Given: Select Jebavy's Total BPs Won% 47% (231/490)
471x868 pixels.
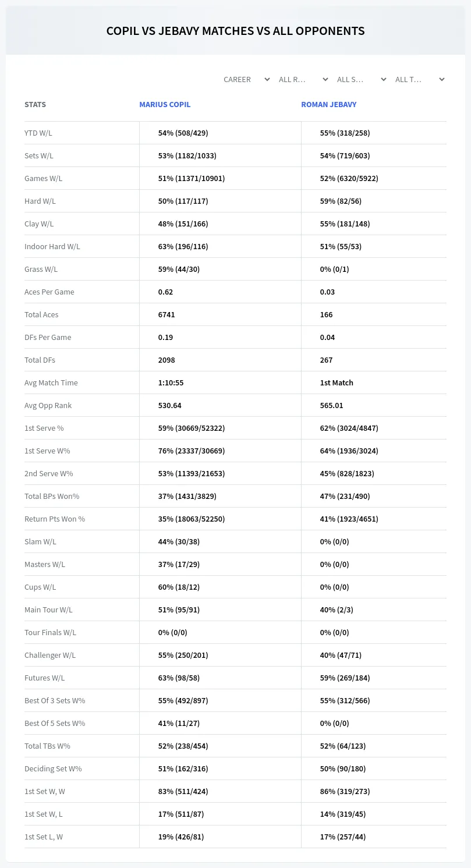Looking at the screenshot, I should (x=345, y=496).
